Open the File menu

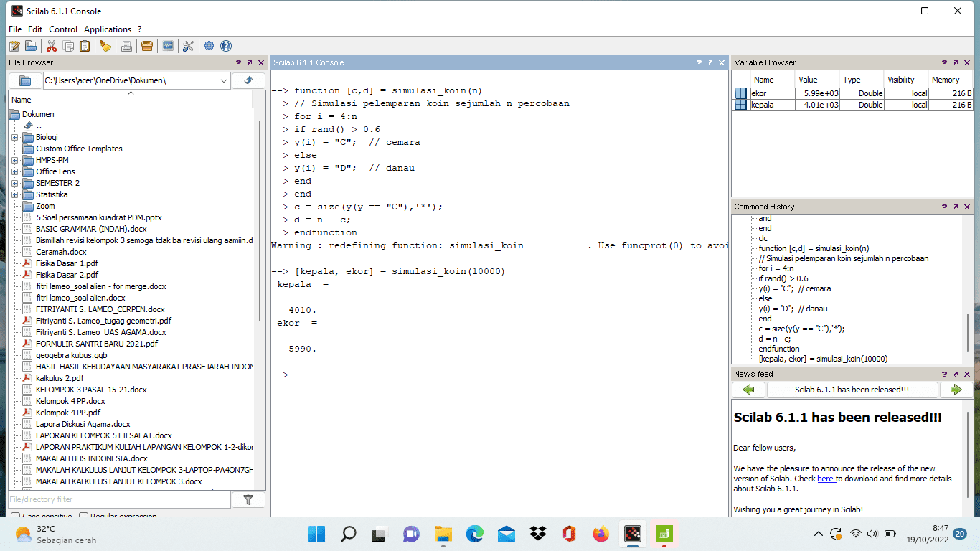click(15, 29)
